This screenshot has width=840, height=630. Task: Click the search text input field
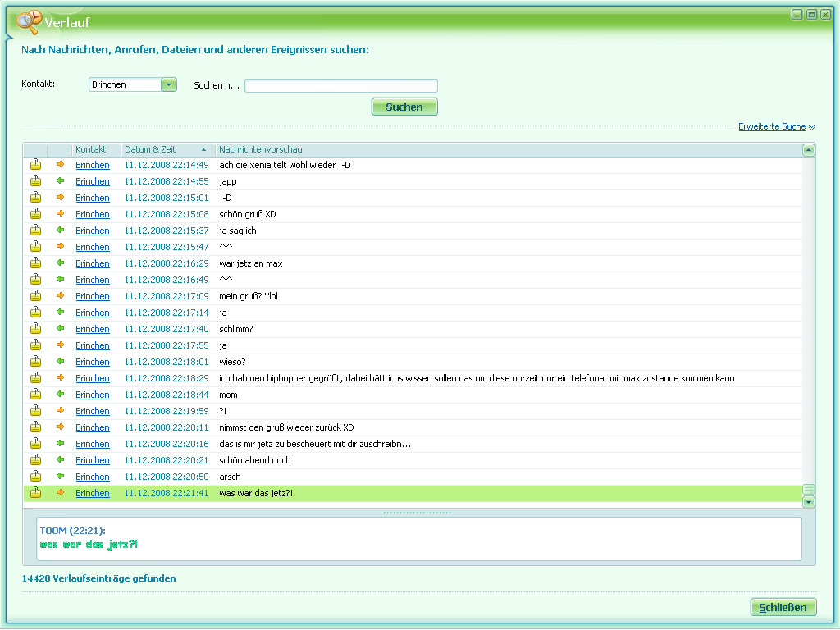coord(340,85)
